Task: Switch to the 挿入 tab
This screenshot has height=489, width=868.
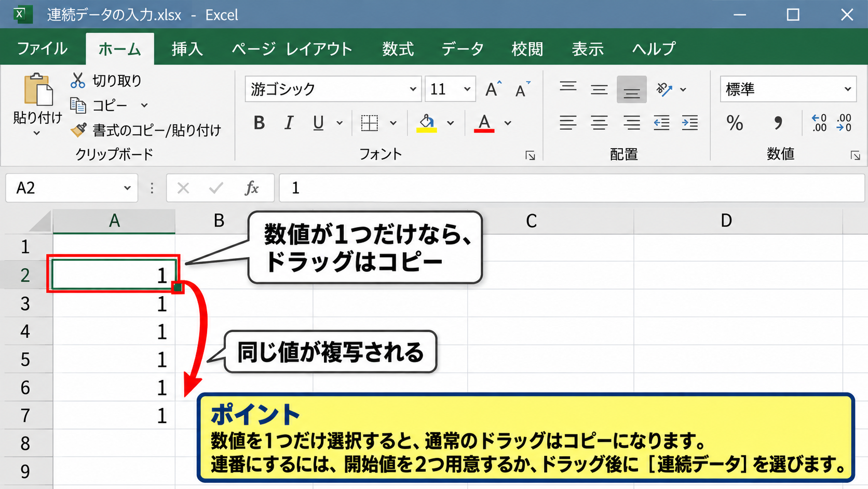Action: [187, 49]
